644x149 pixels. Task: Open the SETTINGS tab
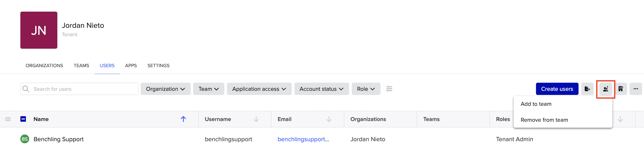[x=158, y=66]
